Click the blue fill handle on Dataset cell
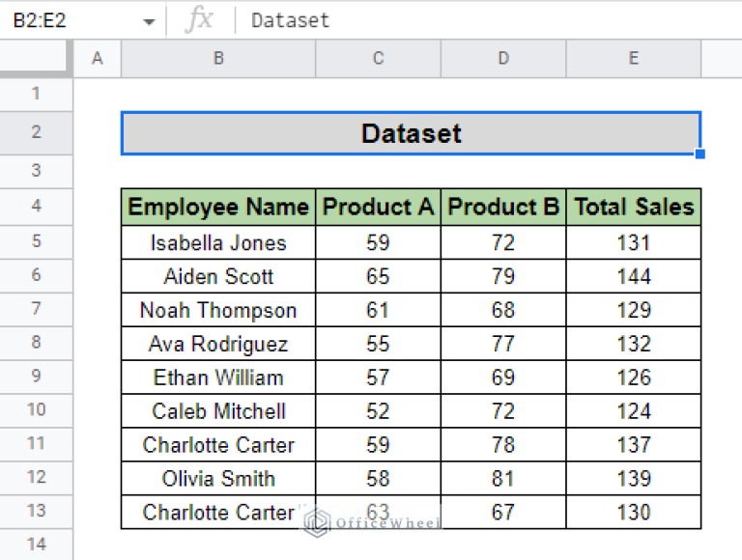The image size is (742, 560). (699, 154)
